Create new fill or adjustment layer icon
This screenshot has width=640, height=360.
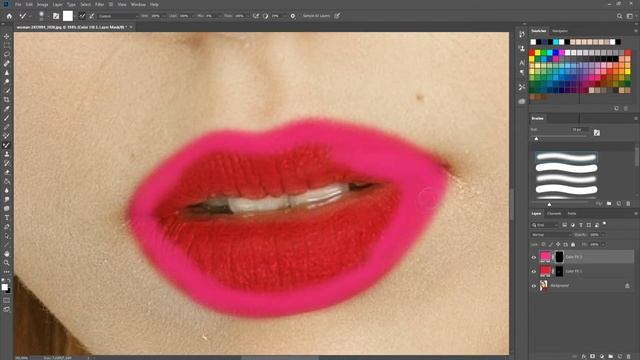pyautogui.click(x=602, y=356)
